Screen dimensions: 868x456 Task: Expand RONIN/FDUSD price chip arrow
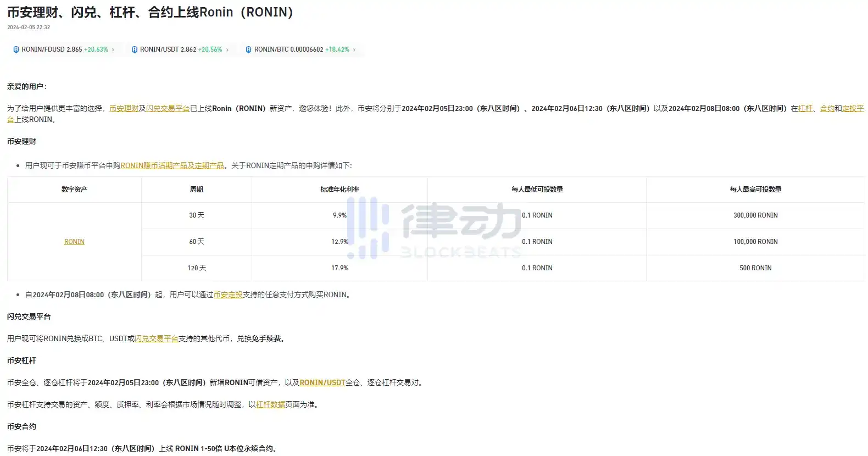pos(113,49)
